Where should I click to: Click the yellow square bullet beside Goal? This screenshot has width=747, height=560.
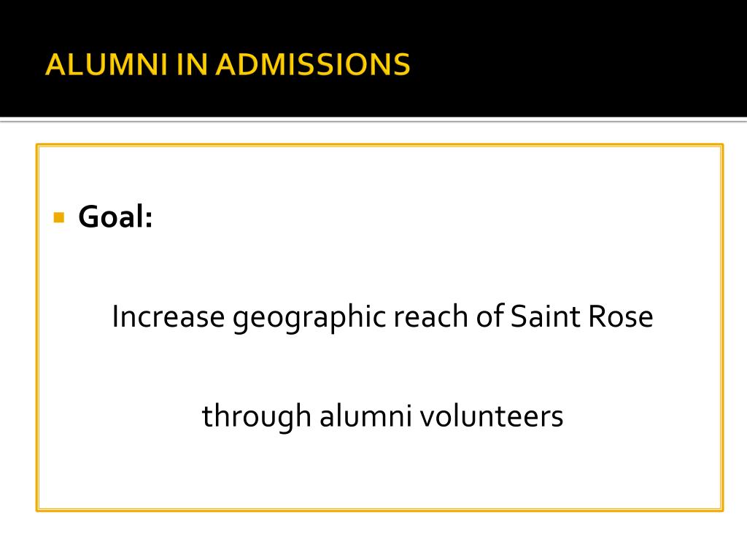click(59, 217)
